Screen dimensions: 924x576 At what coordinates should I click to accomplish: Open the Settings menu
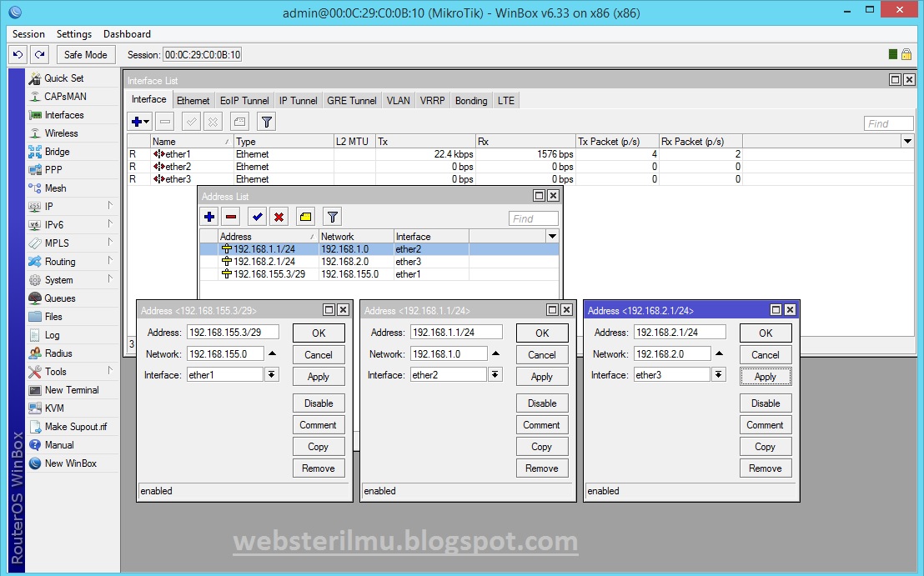click(x=74, y=33)
